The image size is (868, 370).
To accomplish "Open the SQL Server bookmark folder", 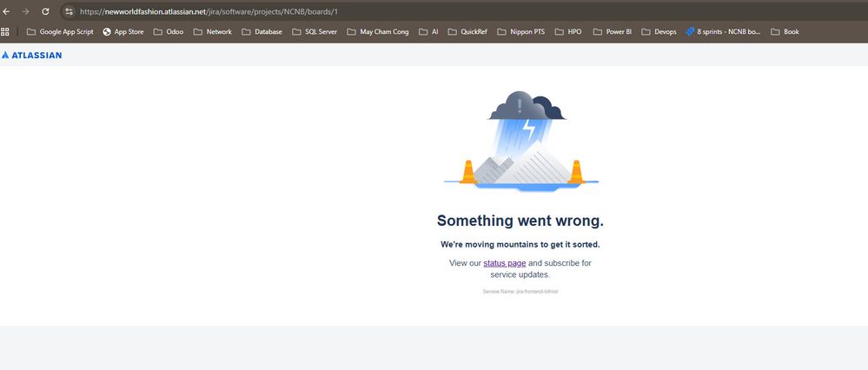I will [x=315, y=31].
